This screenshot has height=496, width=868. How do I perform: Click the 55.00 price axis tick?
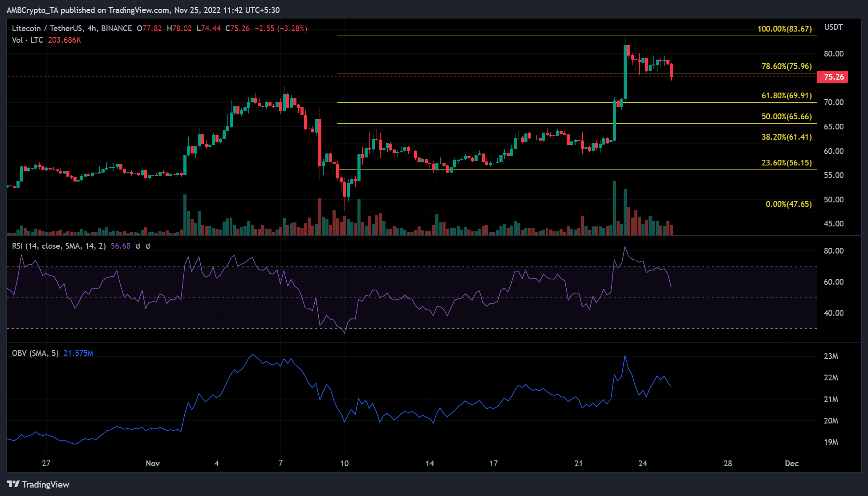pos(834,175)
